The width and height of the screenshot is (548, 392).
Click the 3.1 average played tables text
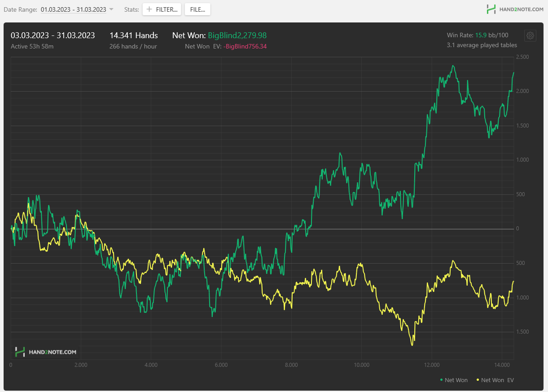[482, 45]
